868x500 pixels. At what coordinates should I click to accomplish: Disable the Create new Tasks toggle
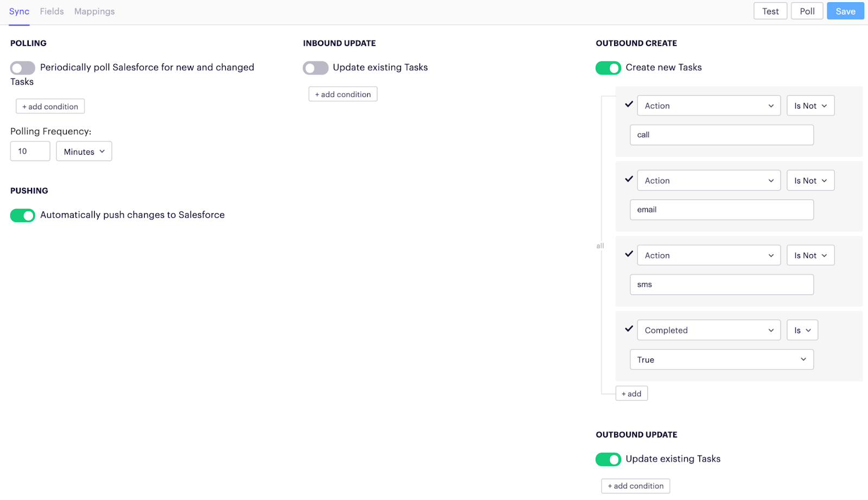(608, 68)
